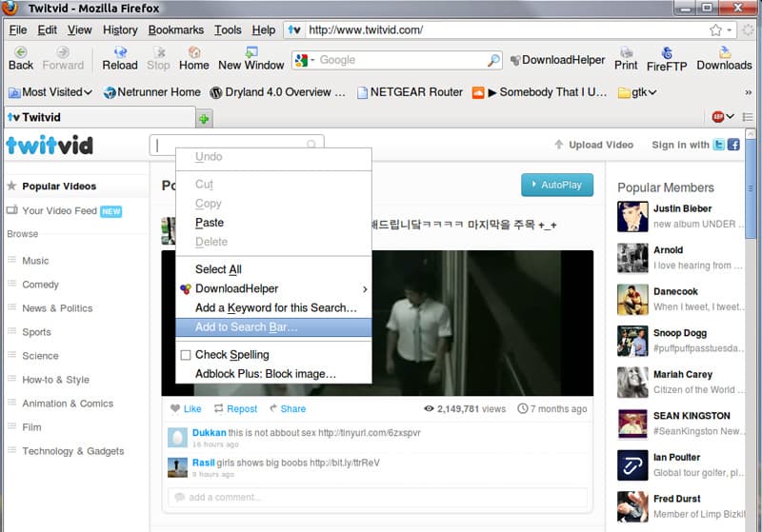
Task: Bookmark this page with star icon
Action: click(715, 30)
